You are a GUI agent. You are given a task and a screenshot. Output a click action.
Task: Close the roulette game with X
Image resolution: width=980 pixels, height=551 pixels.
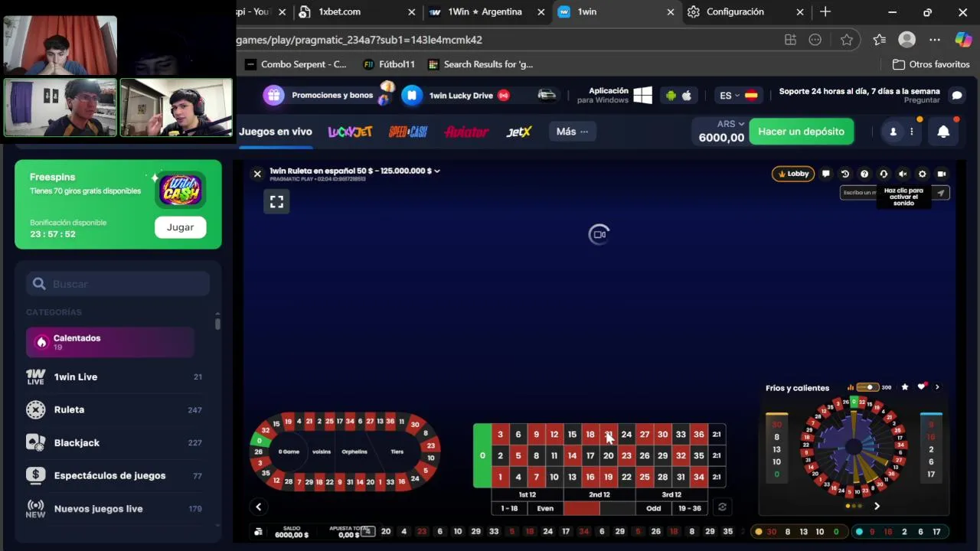(x=257, y=174)
